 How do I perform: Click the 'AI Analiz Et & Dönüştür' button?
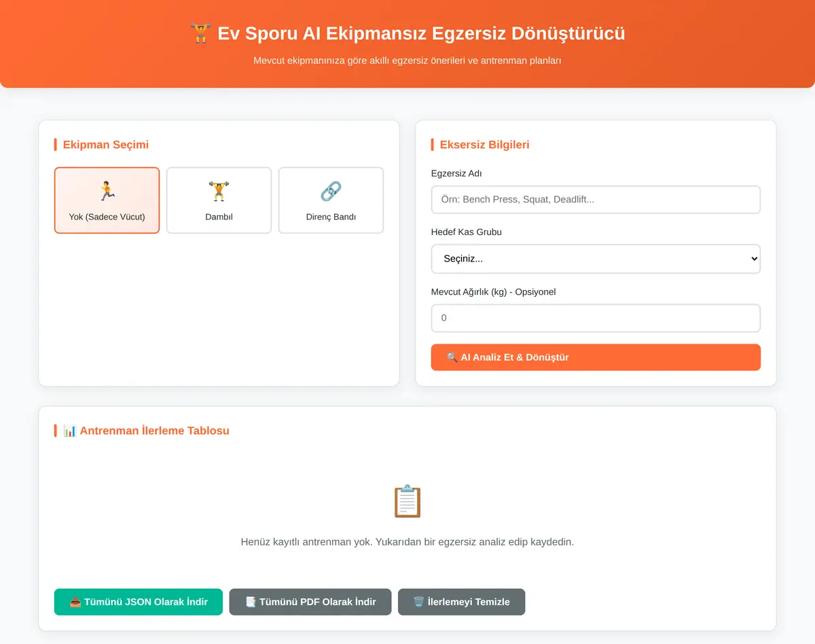coord(596,357)
